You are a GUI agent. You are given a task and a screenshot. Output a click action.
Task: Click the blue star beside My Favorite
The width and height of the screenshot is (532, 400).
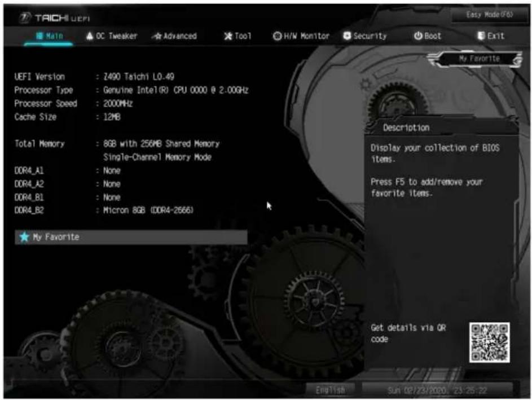pyautogui.click(x=24, y=237)
